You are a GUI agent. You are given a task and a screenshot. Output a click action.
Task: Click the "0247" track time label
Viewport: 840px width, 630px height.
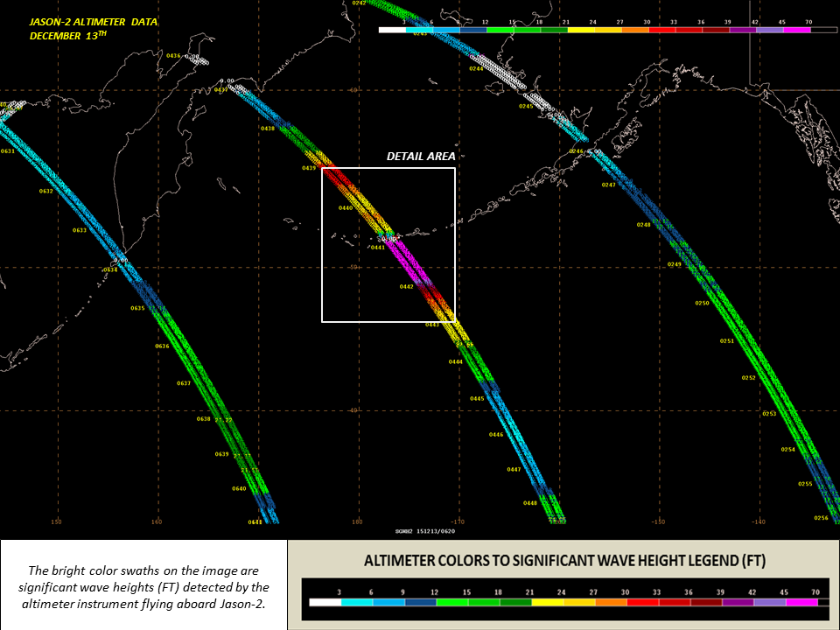coord(609,185)
